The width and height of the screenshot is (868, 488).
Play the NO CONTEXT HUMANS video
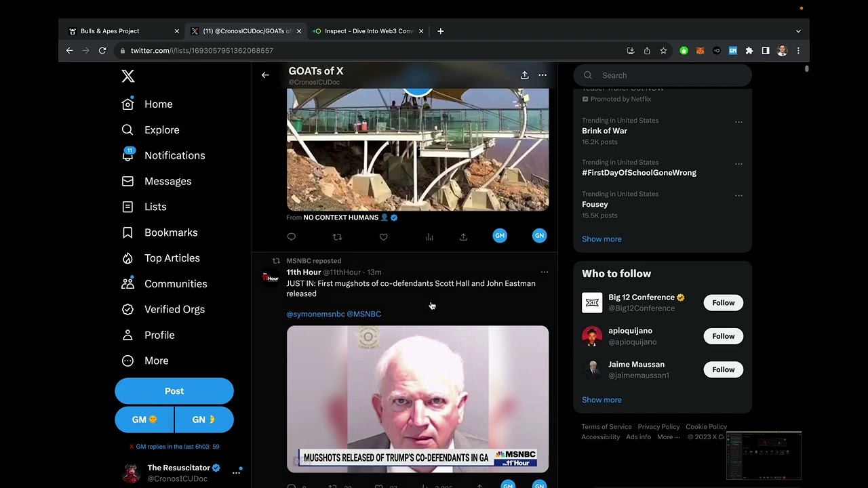[418, 149]
